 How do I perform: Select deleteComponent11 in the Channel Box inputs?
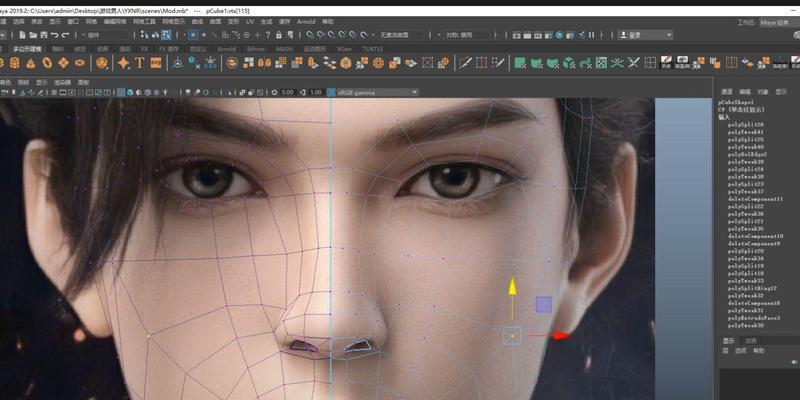pos(755,199)
